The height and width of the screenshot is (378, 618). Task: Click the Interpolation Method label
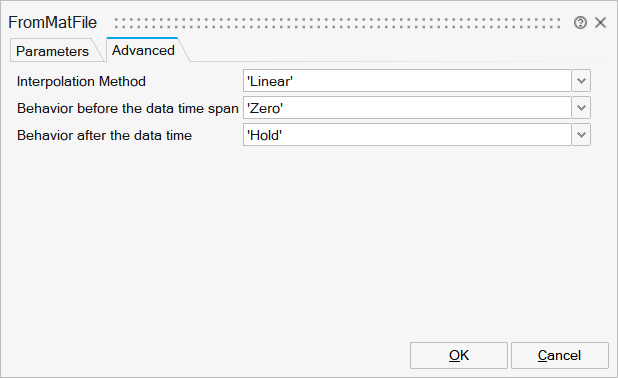click(x=81, y=81)
